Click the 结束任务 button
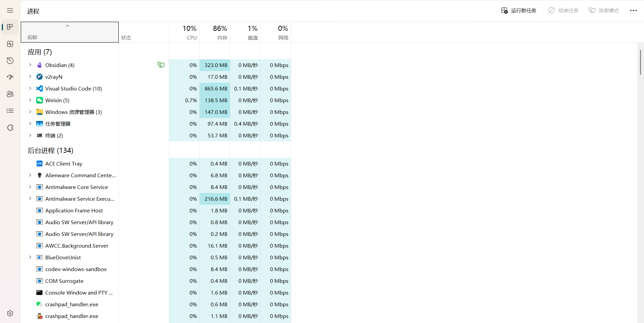This screenshot has width=644, height=323. pos(563,11)
